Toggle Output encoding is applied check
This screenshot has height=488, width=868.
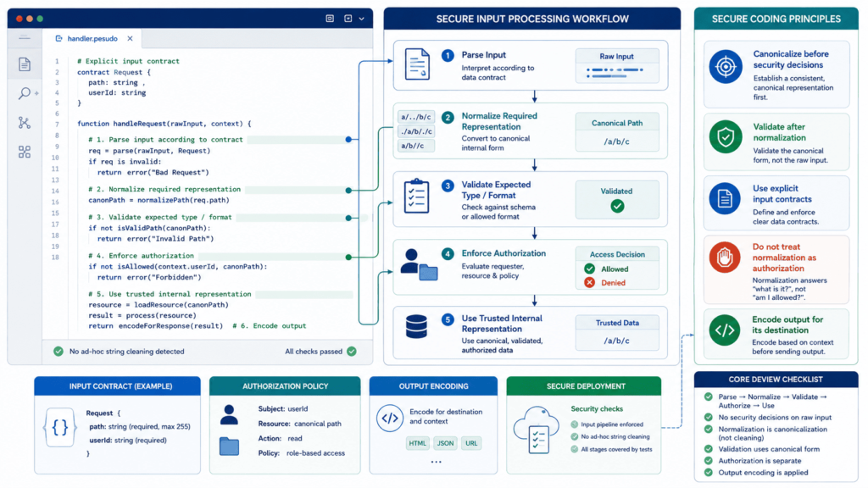[709, 473]
